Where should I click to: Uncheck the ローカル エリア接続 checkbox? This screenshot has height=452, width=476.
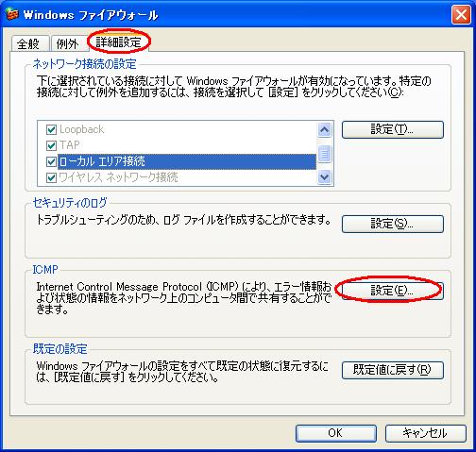[51, 161]
